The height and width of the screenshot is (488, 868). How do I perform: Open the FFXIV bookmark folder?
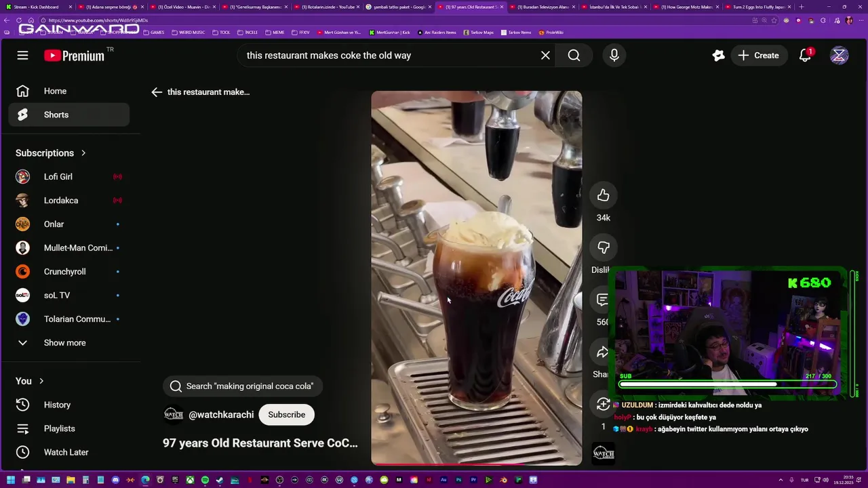[300, 33]
